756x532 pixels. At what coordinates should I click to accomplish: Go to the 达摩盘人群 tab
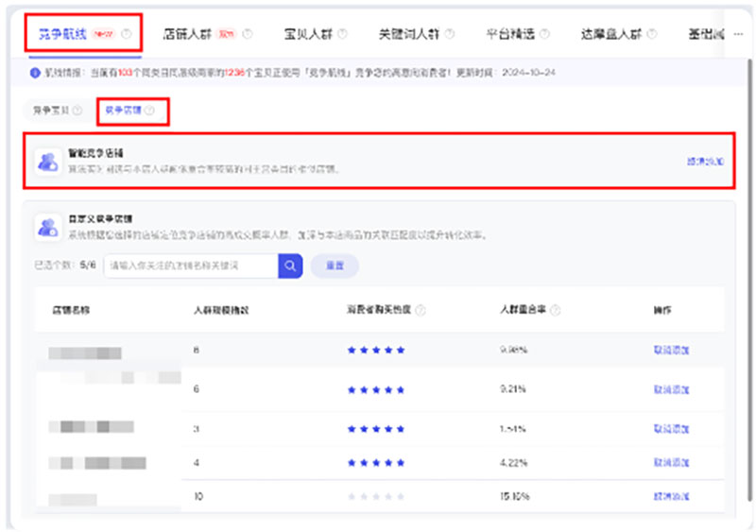tap(611, 34)
